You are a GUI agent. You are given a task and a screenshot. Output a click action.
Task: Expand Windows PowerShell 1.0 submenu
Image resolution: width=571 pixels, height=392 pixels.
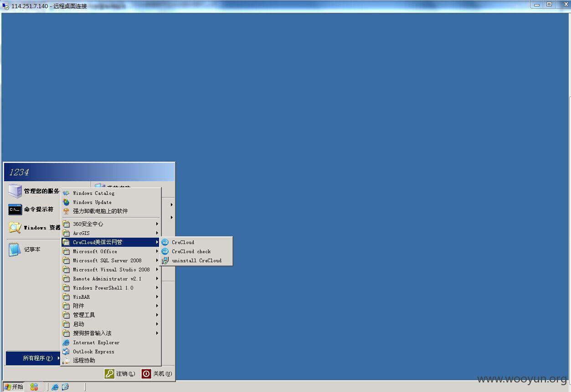click(x=111, y=288)
